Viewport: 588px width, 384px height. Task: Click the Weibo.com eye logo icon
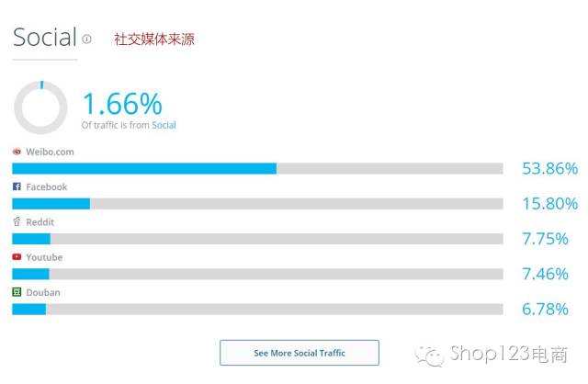coord(17,152)
